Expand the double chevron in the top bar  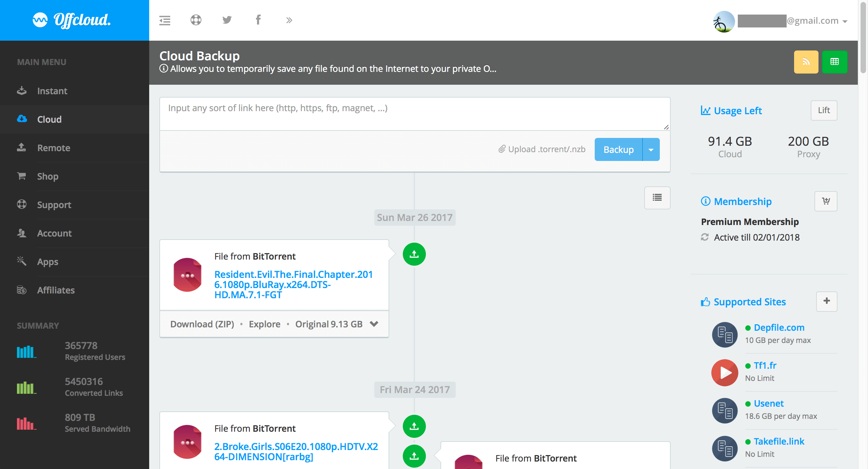(x=289, y=20)
